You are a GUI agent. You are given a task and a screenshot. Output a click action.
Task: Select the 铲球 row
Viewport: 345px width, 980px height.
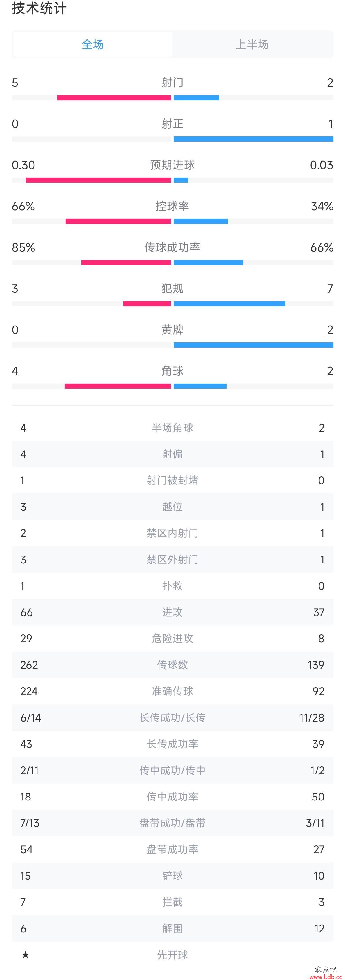pyautogui.click(x=172, y=876)
